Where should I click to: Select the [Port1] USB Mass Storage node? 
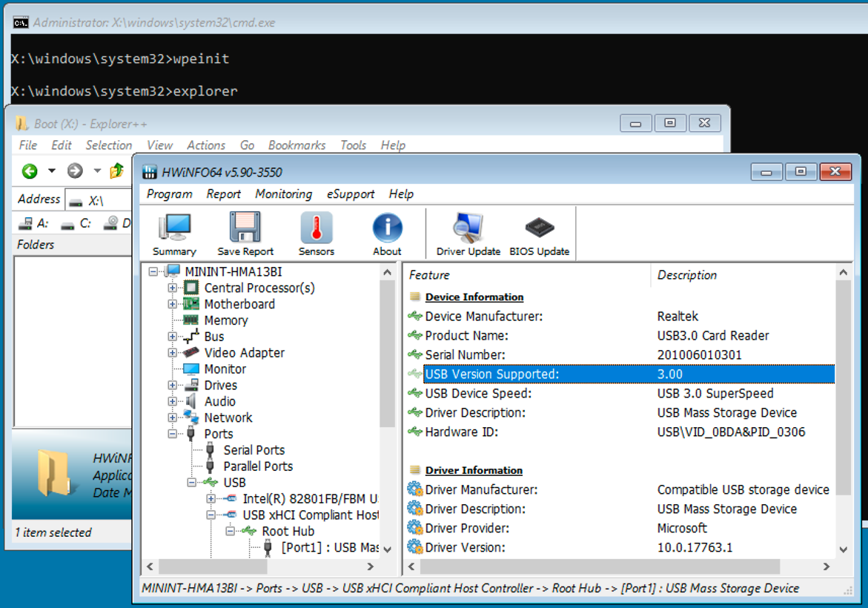pos(330,547)
